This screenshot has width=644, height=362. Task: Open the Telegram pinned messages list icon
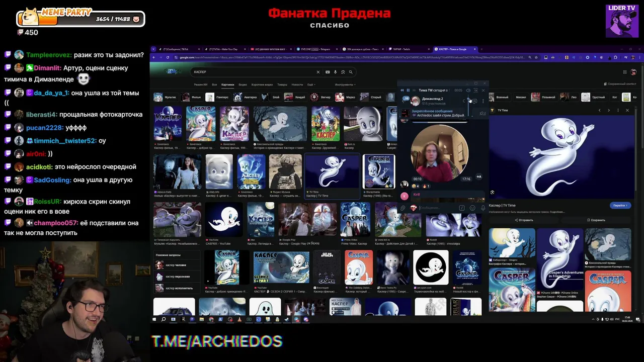[x=483, y=114]
